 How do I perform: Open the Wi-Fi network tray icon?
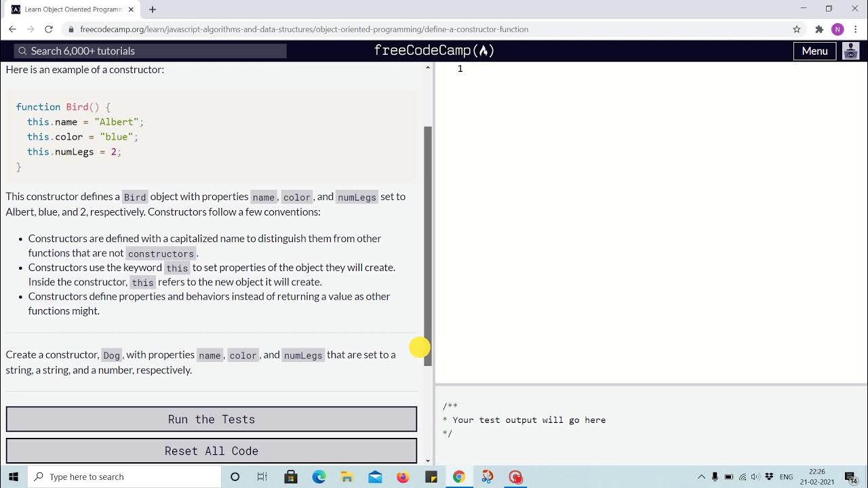pos(743,476)
